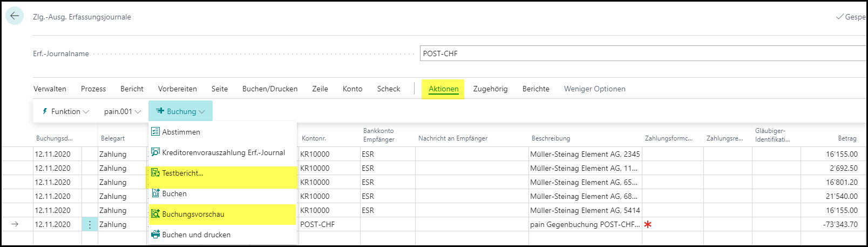The height and width of the screenshot is (247, 868).
Task: Expand the Funktion dropdown
Action: coord(65,111)
